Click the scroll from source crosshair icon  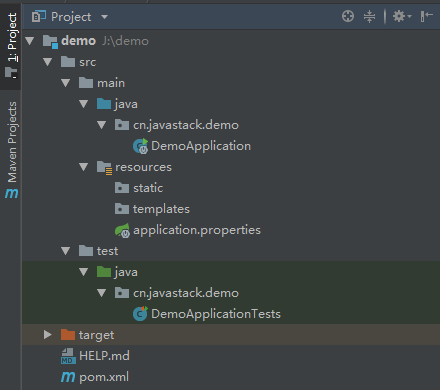(x=348, y=16)
